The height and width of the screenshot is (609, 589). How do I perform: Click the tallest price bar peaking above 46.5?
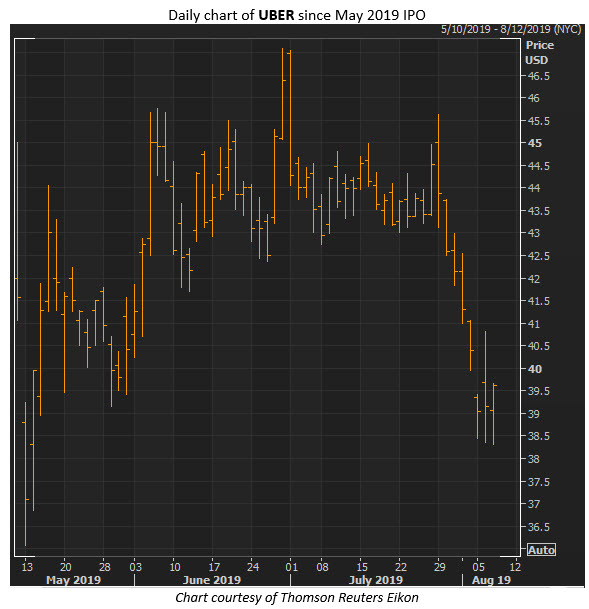[283, 93]
